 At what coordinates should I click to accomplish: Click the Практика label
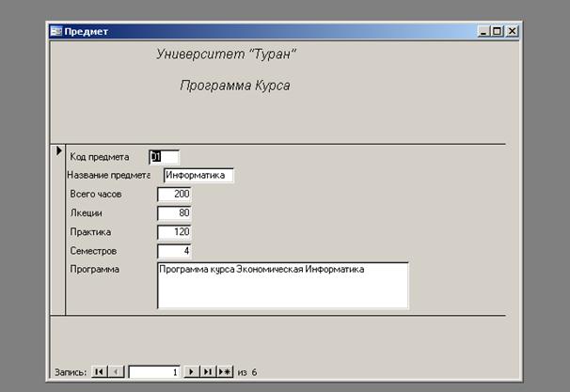click(90, 232)
